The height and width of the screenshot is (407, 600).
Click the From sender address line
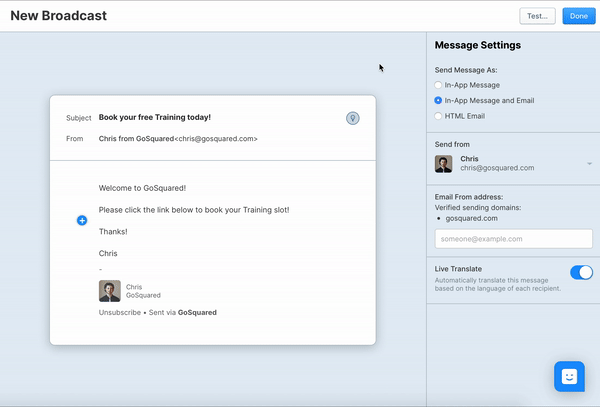tap(178, 139)
